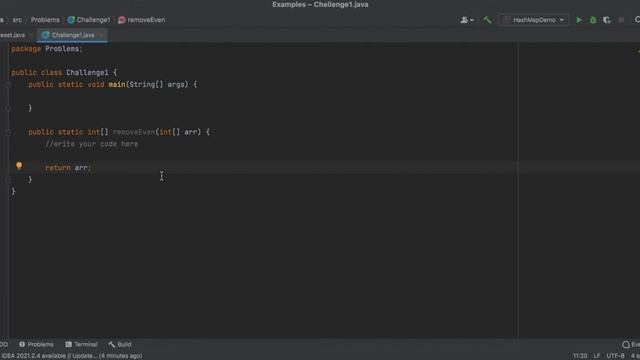Collapse the main method fold marker
This screenshot has width=640, height=360.
[x=8, y=84]
